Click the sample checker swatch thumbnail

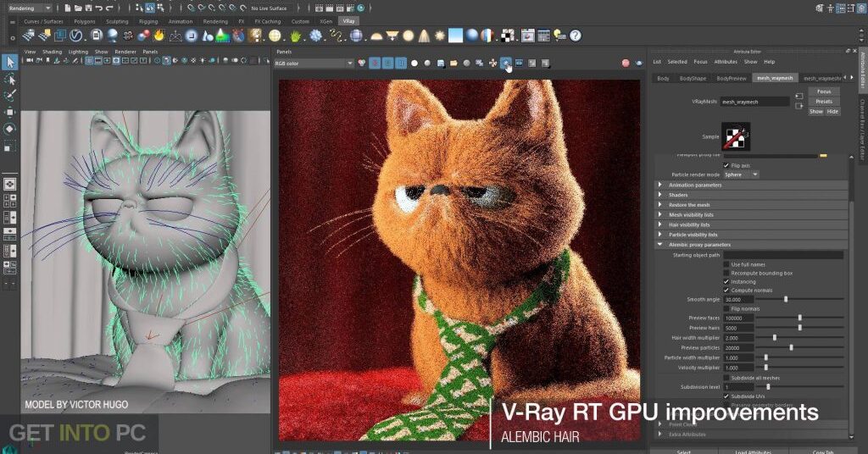tap(736, 136)
